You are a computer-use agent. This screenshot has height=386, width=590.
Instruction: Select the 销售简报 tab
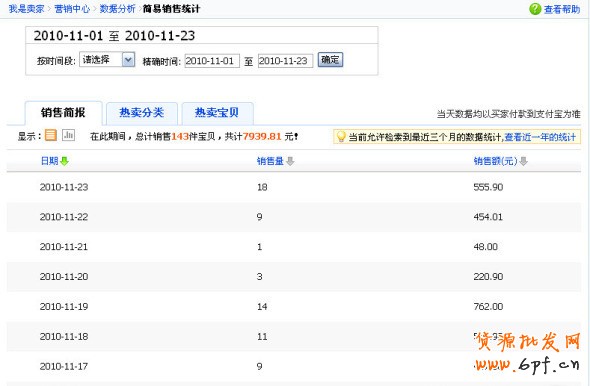[63, 112]
